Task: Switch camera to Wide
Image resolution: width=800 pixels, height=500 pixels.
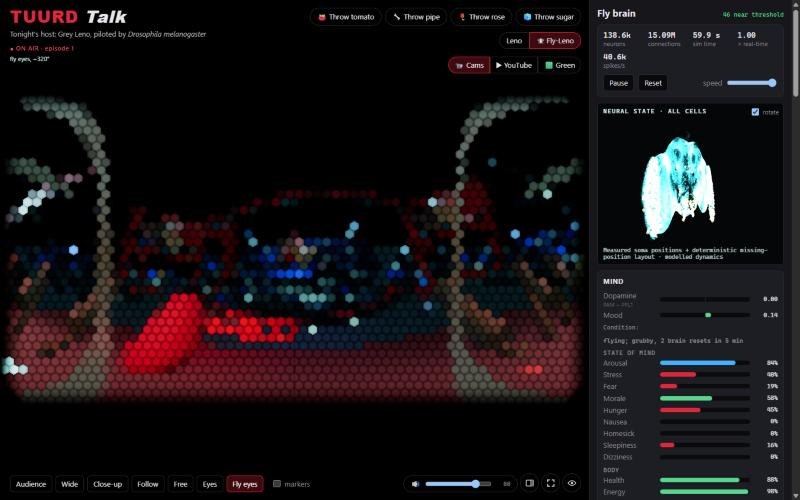Action: pos(69,484)
